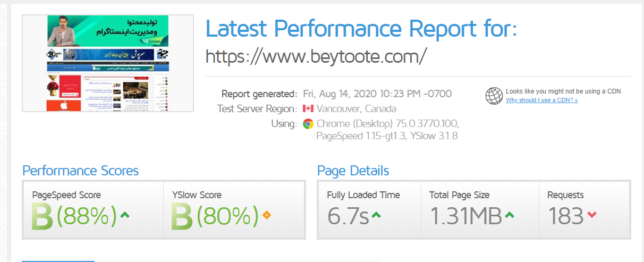Viewport: 644px width, 262px height.
Task: Click the https://www.beytoote.com/ URL
Action: [316, 56]
